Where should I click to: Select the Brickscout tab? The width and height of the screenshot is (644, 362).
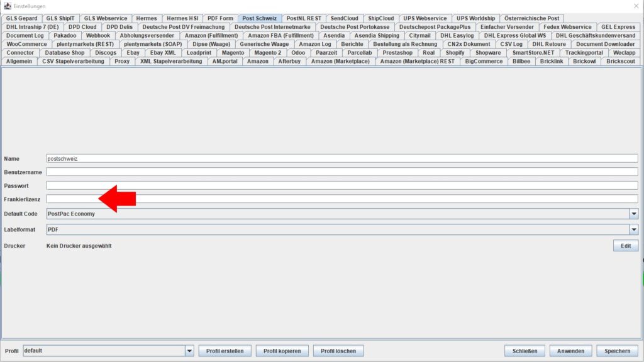click(x=620, y=62)
